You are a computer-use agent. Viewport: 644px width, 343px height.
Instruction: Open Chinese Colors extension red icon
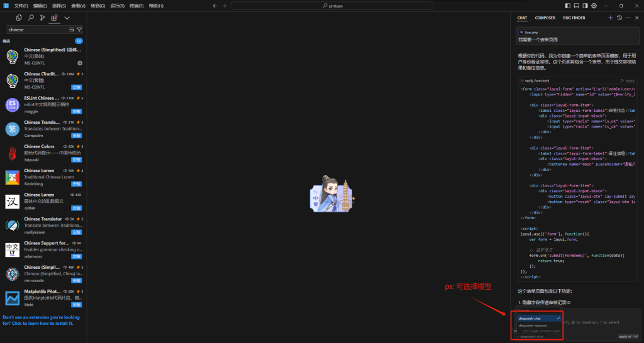pos(13,153)
